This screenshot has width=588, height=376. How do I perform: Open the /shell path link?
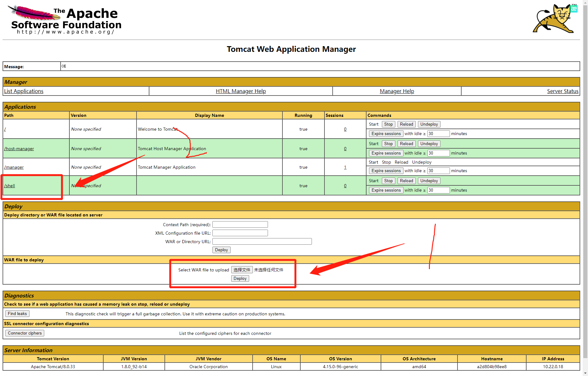point(10,186)
